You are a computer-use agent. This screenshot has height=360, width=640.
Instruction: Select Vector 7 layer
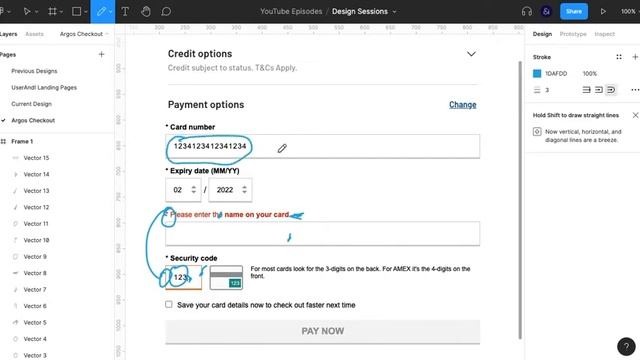35,289
